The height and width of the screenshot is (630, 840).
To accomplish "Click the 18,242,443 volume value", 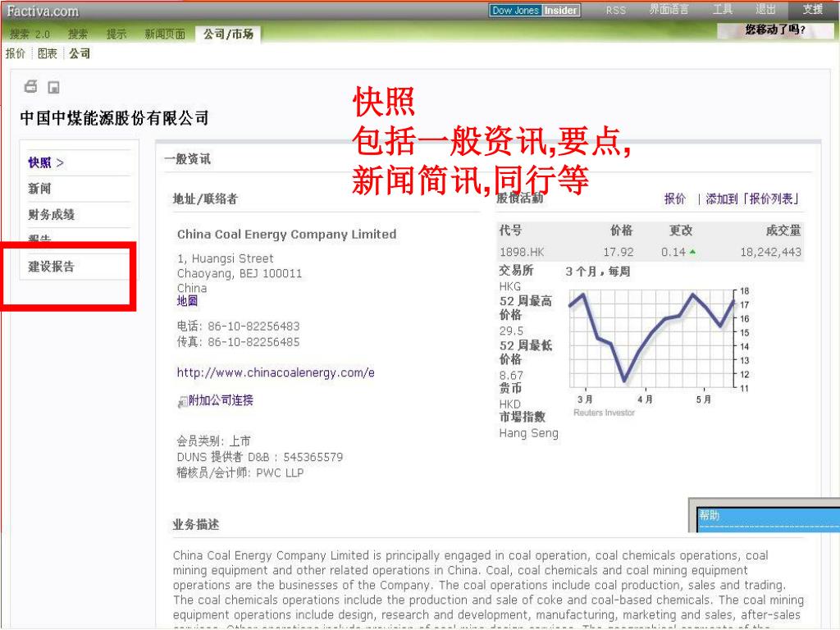I will click(x=770, y=253).
